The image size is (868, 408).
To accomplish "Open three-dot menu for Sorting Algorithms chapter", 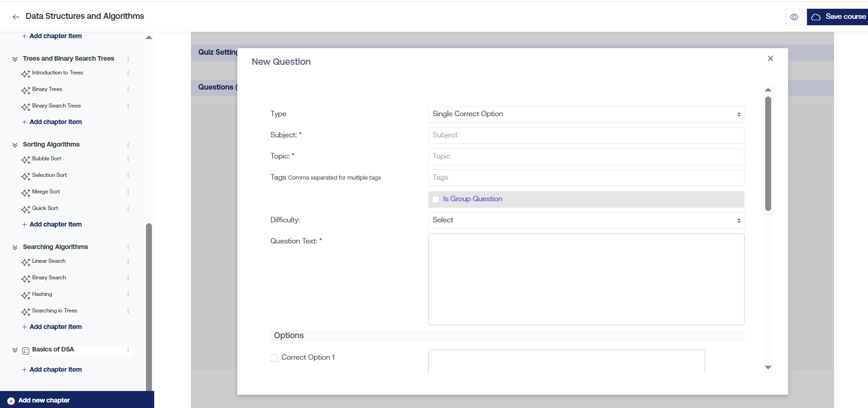I will tap(128, 145).
